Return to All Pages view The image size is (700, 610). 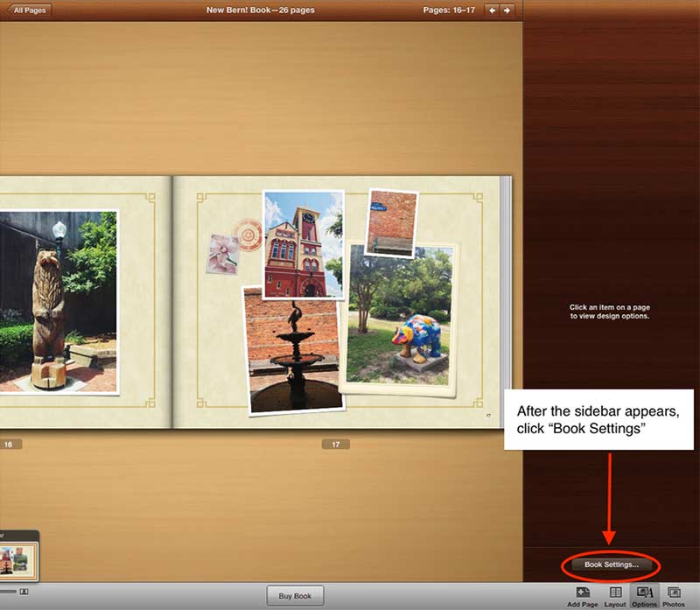[x=26, y=11]
